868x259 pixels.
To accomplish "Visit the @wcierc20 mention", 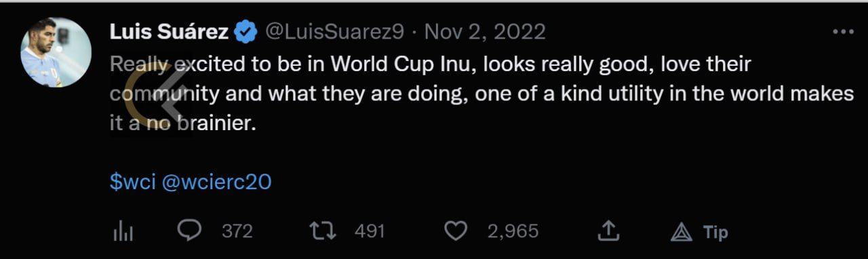I will coord(217,181).
